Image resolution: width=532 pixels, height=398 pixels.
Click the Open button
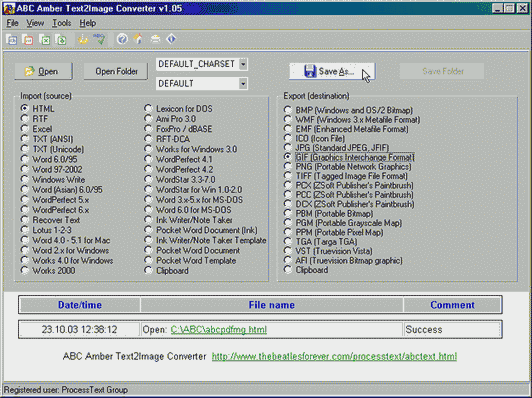[43, 71]
